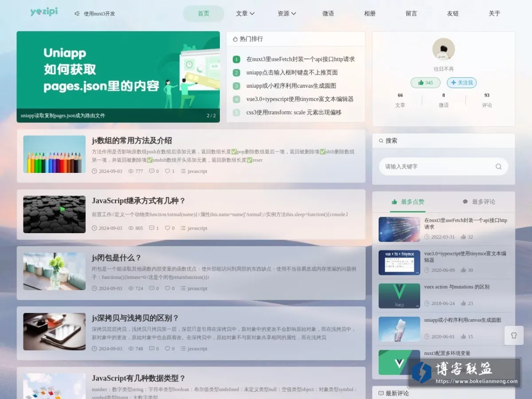Viewport: 532px width, 399px height.
Task: Click the 93 评论 count
Action: [487, 100]
